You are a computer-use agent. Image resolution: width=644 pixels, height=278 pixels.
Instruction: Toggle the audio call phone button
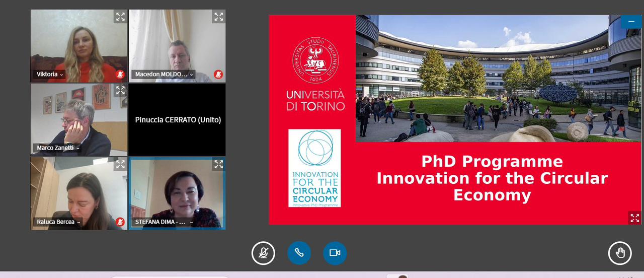(299, 253)
